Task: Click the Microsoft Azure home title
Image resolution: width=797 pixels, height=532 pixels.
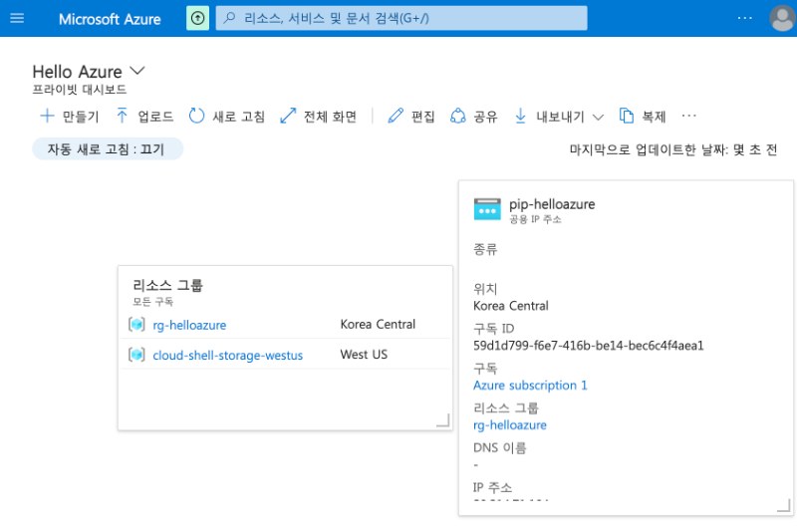Action: (110, 19)
